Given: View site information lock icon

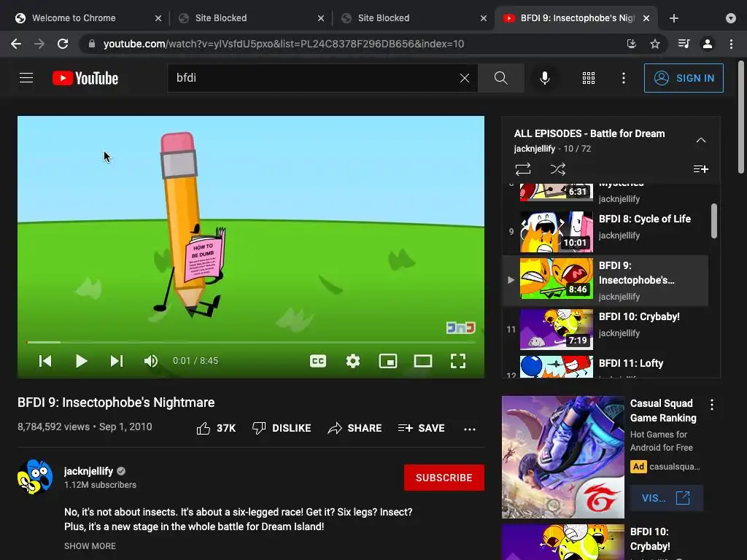Looking at the screenshot, I should tap(92, 44).
